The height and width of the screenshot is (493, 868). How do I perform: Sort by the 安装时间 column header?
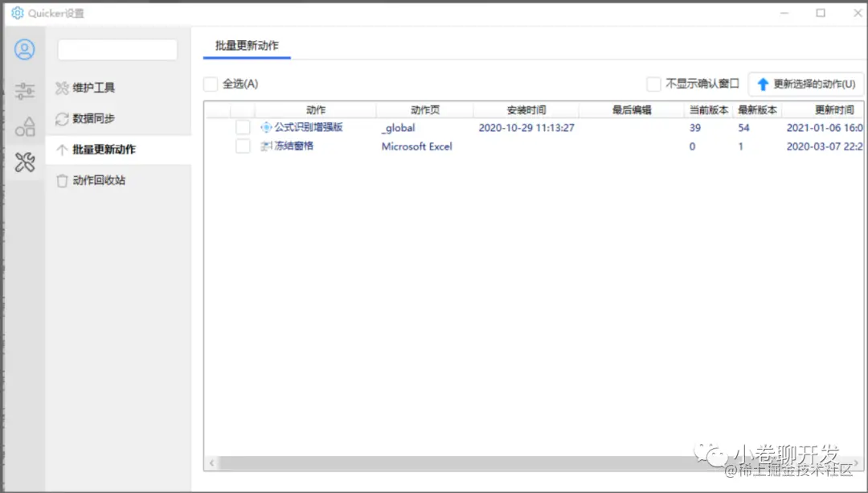(x=526, y=109)
